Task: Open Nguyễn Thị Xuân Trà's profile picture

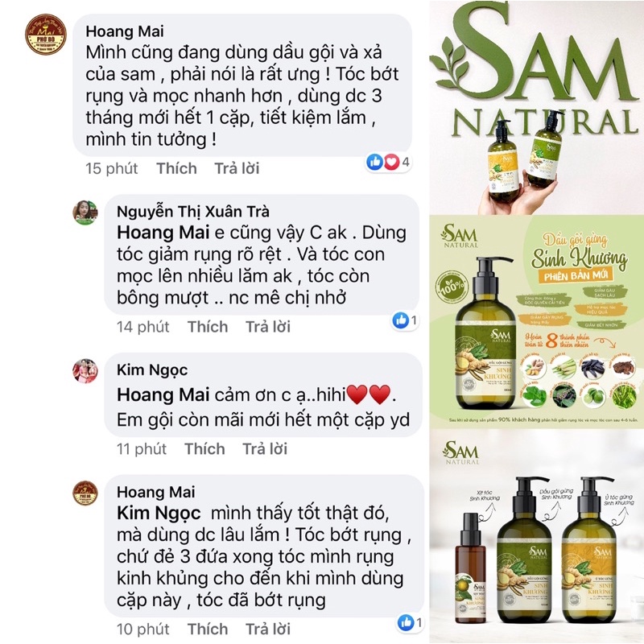Action: point(85,213)
